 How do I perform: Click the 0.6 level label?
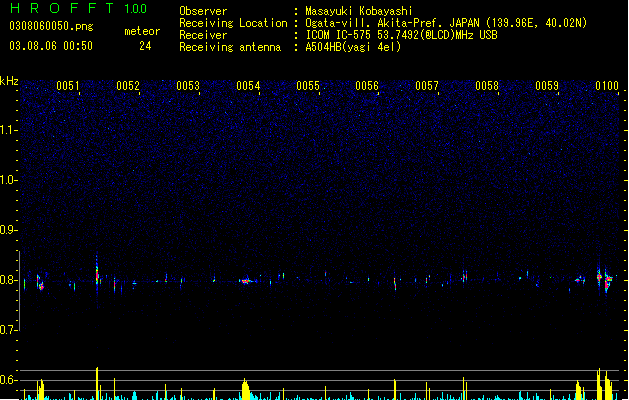tap(8, 380)
